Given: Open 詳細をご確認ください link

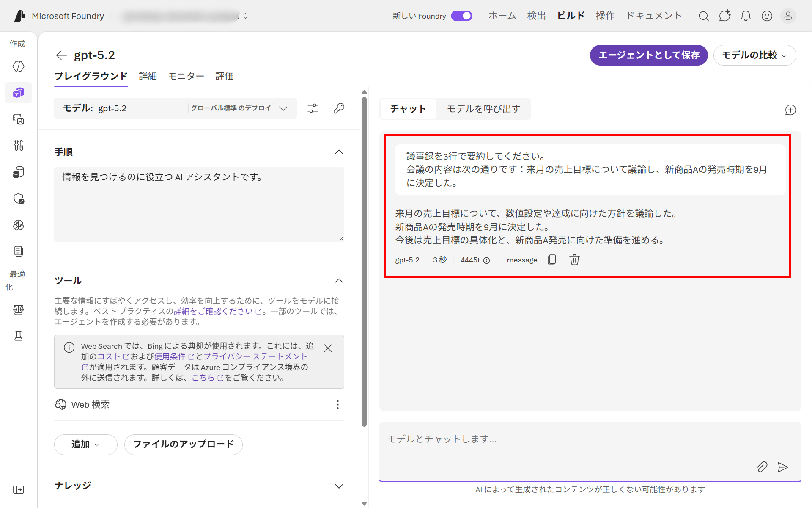Looking at the screenshot, I should pyautogui.click(x=217, y=311).
